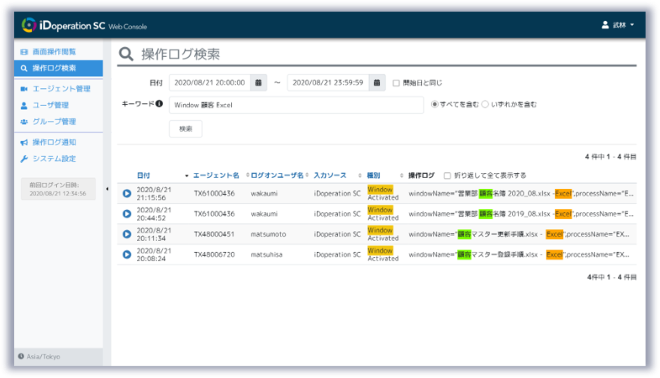The width and height of the screenshot is (660, 378).
Task: Click the group icon for group management
Action: (x=24, y=122)
